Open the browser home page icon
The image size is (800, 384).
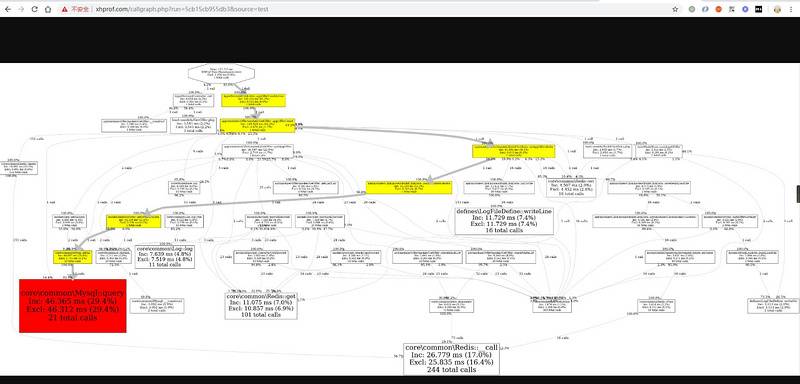pos(48,9)
